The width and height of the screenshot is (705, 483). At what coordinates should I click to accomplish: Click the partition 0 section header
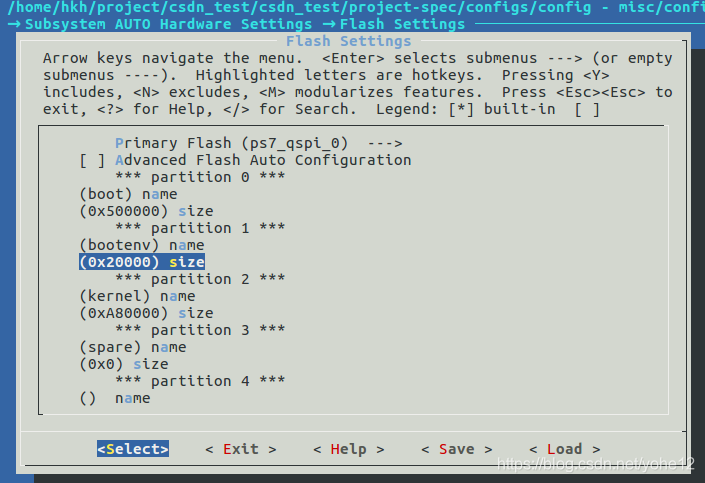tap(200, 177)
